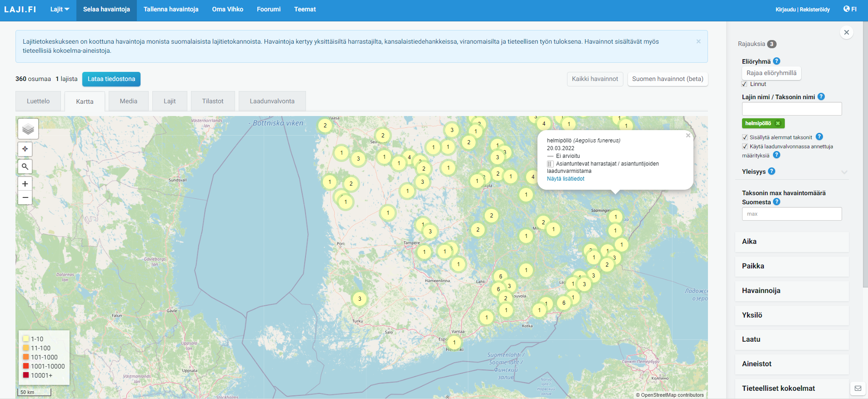The height and width of the screenshot is (399, 868).
Task: Click the 101-1000 legend color swatch
Action: coord(26,357)
